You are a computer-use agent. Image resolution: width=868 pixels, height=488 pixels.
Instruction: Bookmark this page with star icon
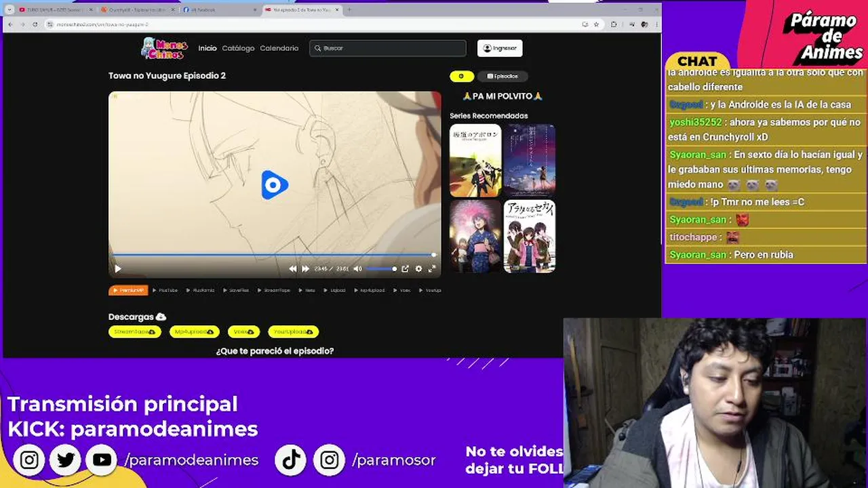(x=596, y=24)
